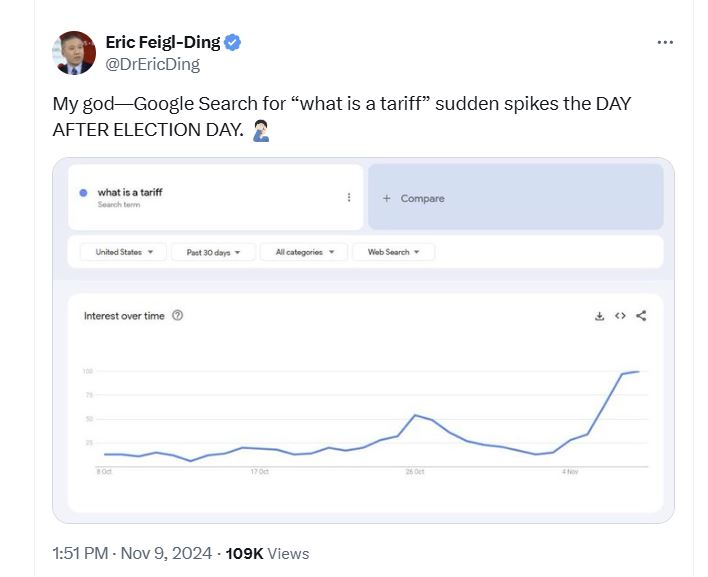Open the @DrEricDing handle link
The width and height of the screenshot is (708, 577).
coord(153,64)
